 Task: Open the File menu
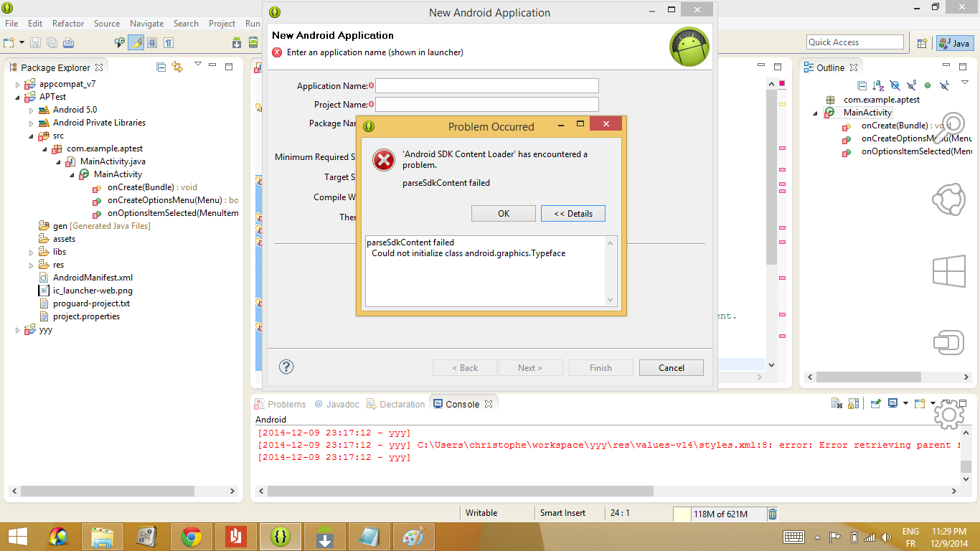tap(11, 24)
